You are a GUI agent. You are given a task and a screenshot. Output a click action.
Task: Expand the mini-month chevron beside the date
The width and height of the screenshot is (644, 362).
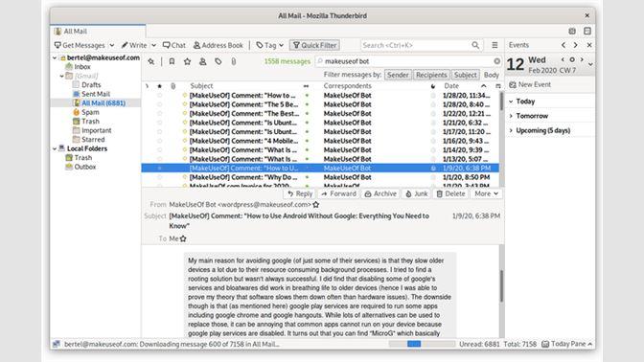click(590, 64)
